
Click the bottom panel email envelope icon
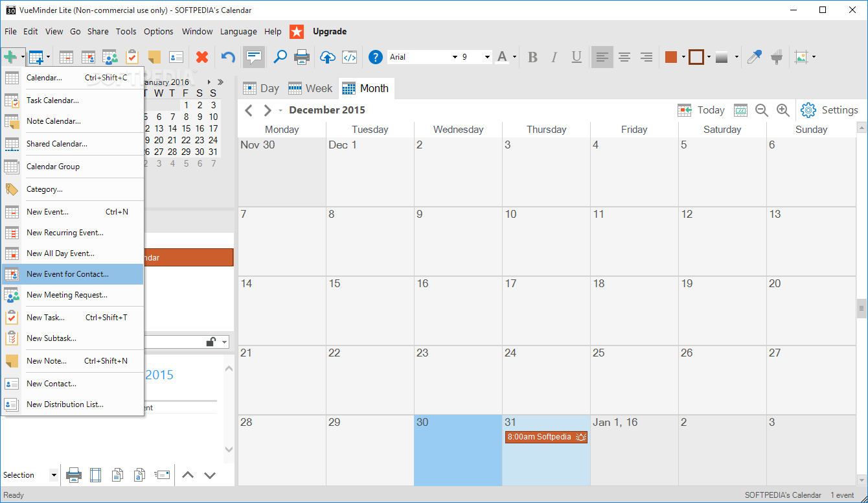point(162,475)
